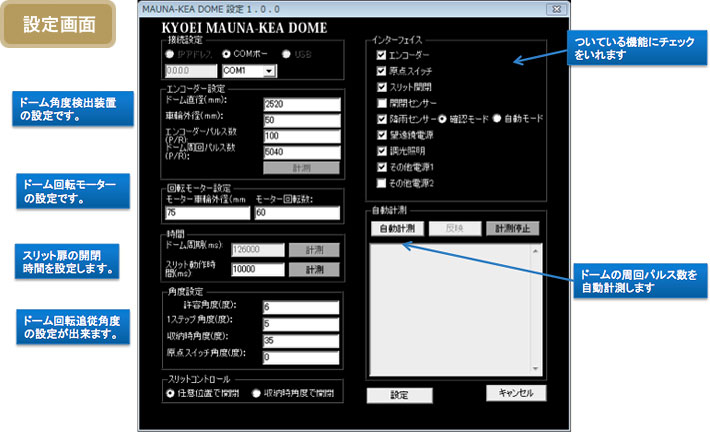
Task: Click the 計測停止 button
Action: coord(513,229)
